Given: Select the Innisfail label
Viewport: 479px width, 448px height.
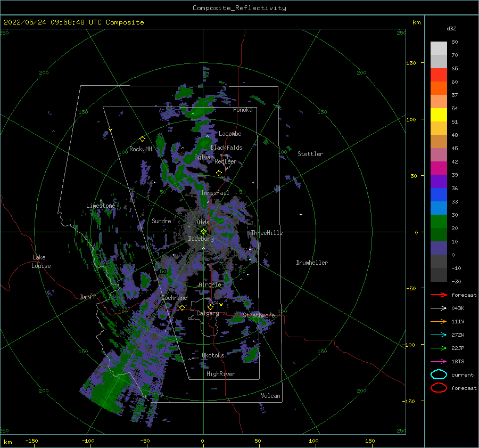Looking at the screenshot, I should coord(215,193).
